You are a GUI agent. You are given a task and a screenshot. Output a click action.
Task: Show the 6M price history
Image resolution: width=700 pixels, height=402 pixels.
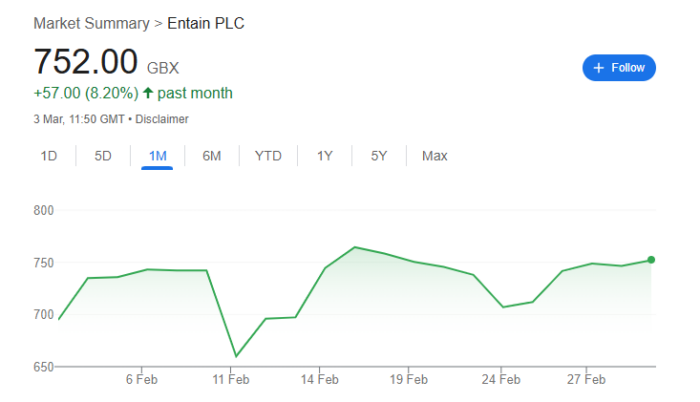pos(211,156)
